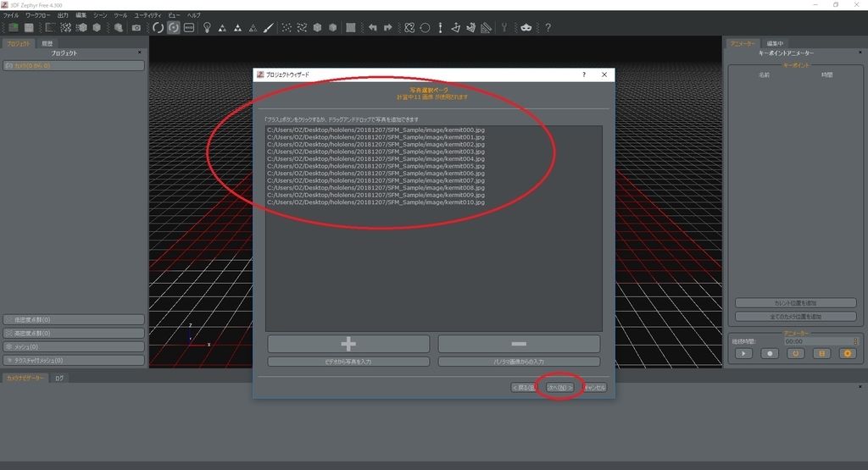Click the circular arrow reset icon

coord(425,28)
